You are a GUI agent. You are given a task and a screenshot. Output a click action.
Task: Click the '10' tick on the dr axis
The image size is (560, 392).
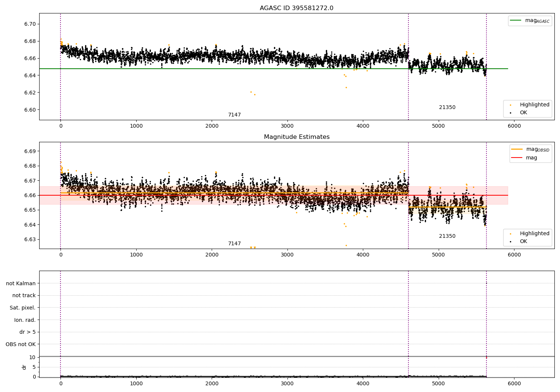(x=32, y=357)
